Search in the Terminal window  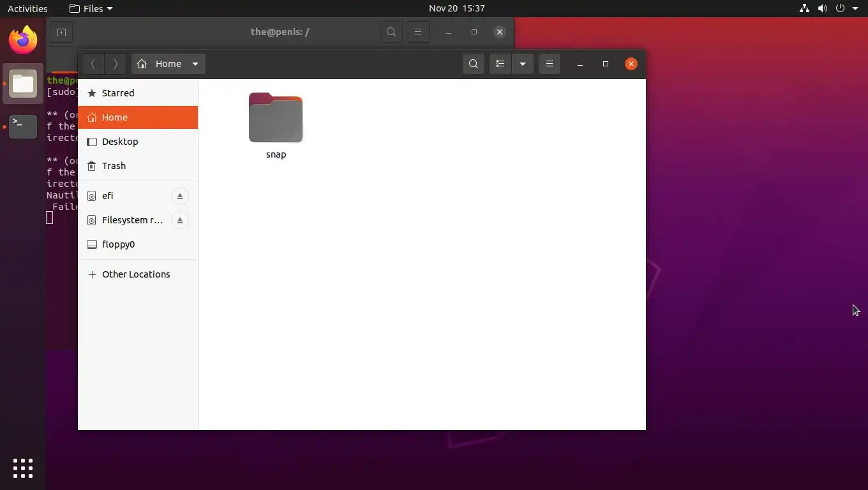[391, 32]
